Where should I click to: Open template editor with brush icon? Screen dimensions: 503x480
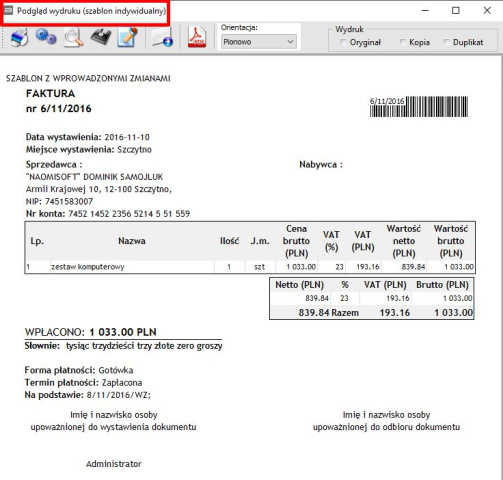[x=127, y=37]
